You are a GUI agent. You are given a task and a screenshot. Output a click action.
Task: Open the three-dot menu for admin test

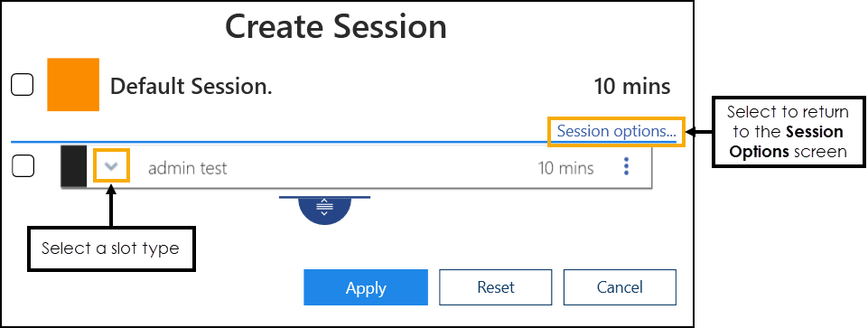[x=626, y=166]
